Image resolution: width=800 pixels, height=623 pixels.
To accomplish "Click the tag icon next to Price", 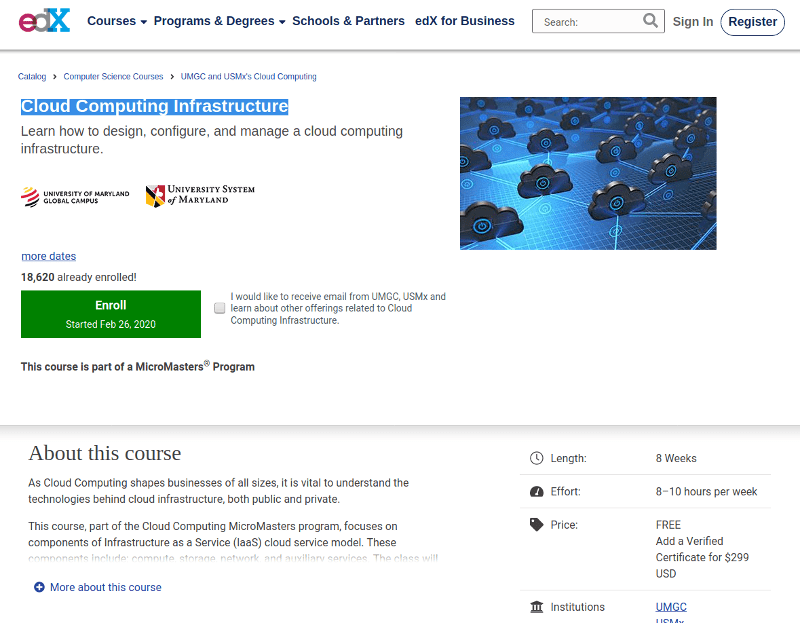I will pyautogui.click(x=536, y=525).
